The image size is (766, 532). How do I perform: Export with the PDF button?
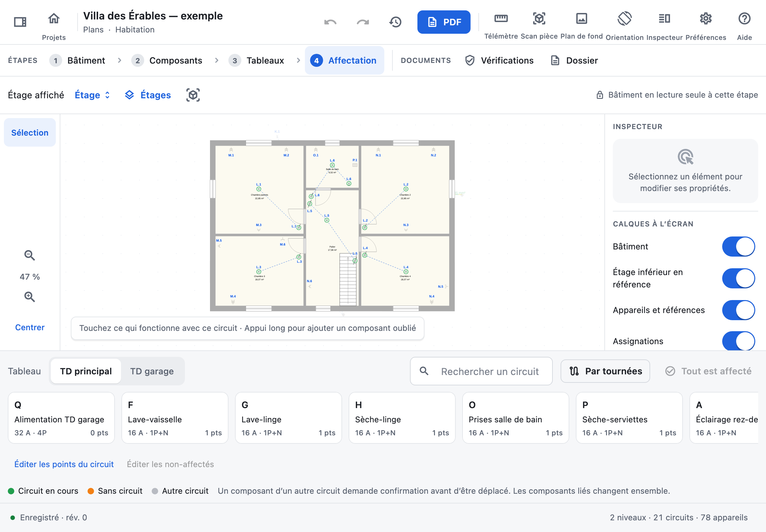444,22
